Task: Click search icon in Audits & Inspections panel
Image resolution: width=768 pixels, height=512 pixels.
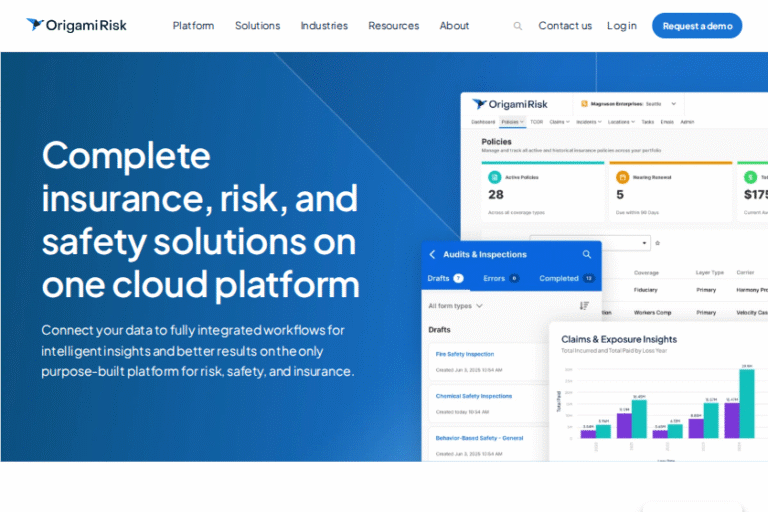Action: (x=587, y=254)
